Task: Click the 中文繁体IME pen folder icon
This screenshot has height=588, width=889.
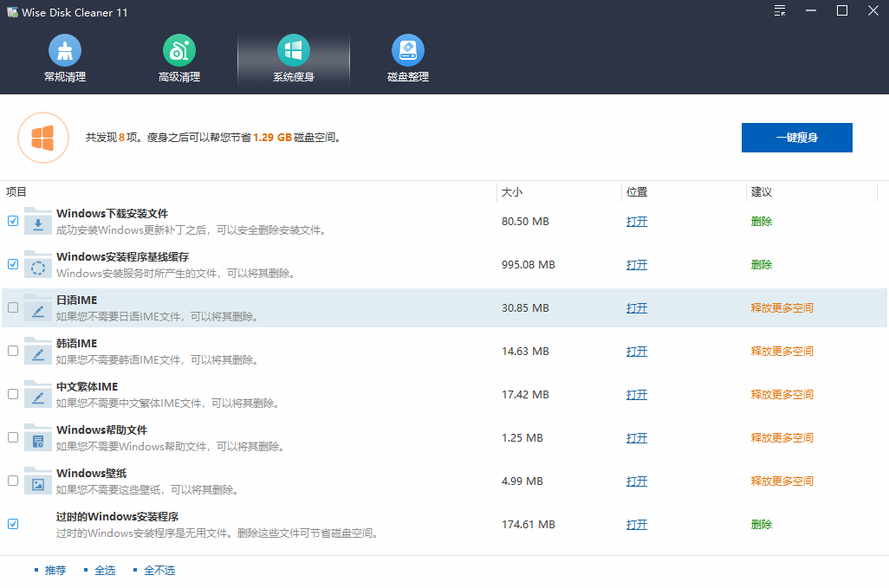Action: click(38, 395)
